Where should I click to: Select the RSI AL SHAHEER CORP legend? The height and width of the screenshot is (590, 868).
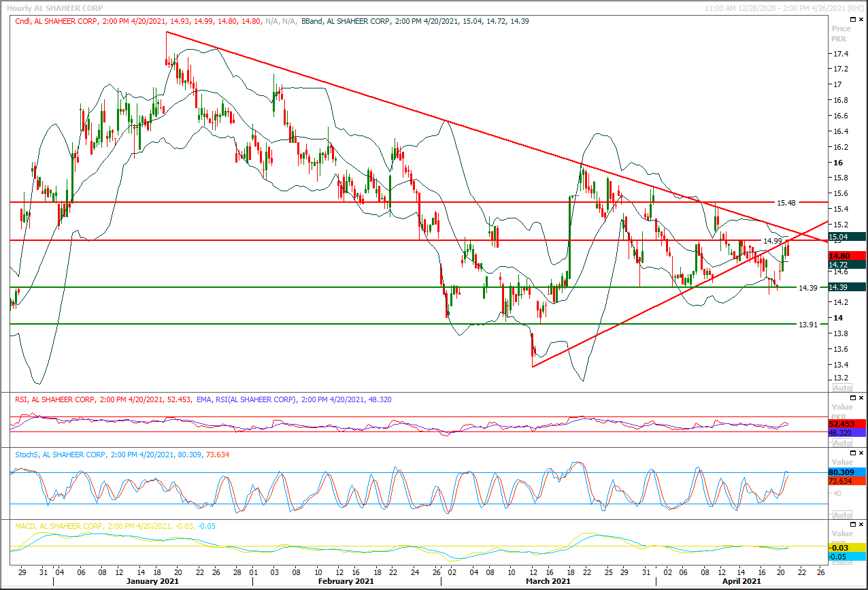(x=105, y=398)
